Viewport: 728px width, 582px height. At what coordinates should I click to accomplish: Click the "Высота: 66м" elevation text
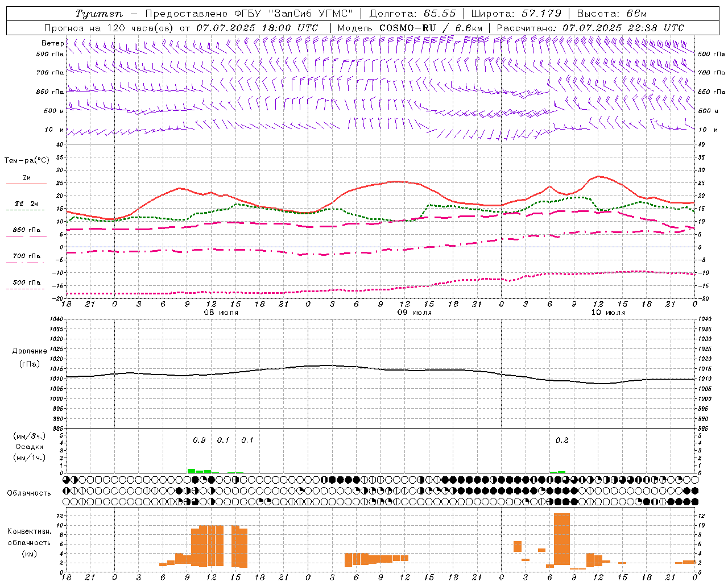612,14
